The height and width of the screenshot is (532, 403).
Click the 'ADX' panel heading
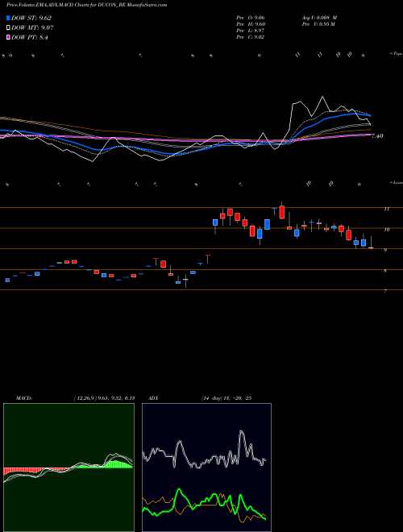tap(154, 398)
